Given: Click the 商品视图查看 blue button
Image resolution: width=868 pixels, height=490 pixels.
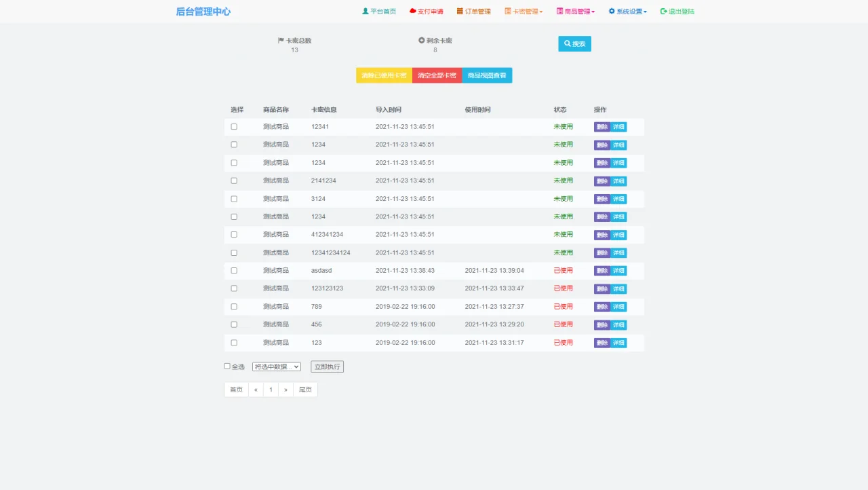Looking at the screenshot, I should [487, 75].
